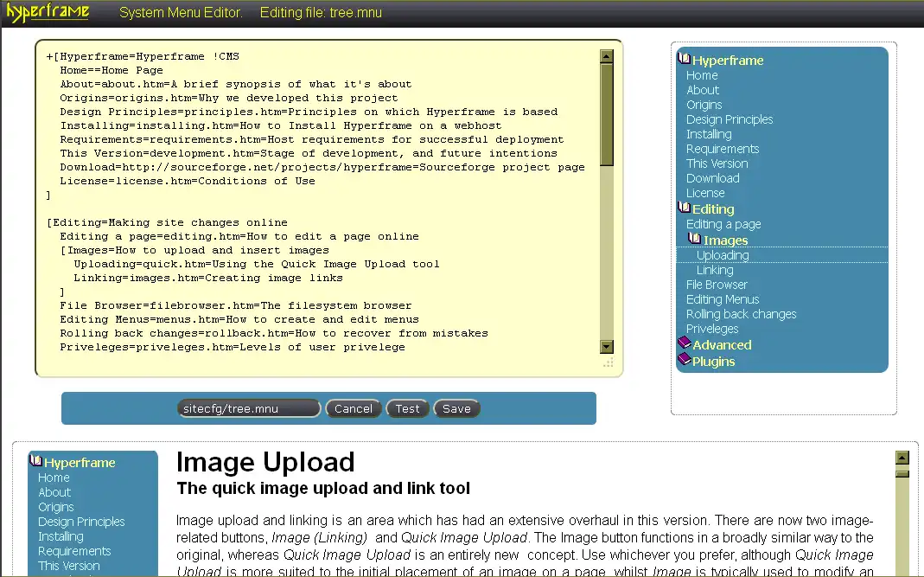
Task: Select the Linking menu entry
Action: pyautogui.click(x=715, y=270)
